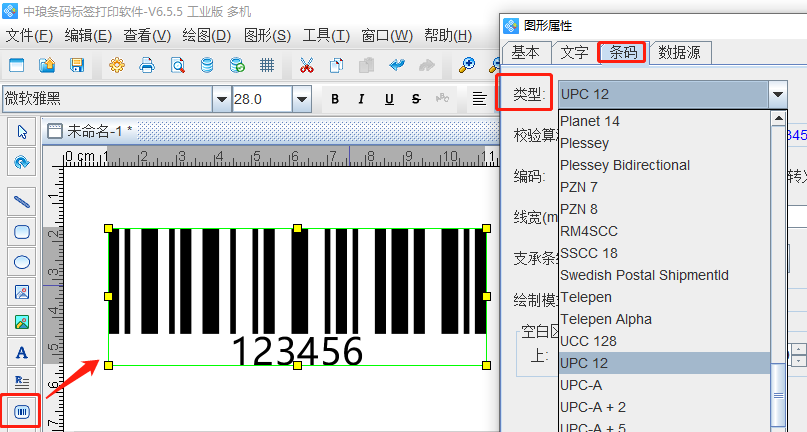Toggle underline text formatting
The image size is (807, 432).
(x=388, y=99)
